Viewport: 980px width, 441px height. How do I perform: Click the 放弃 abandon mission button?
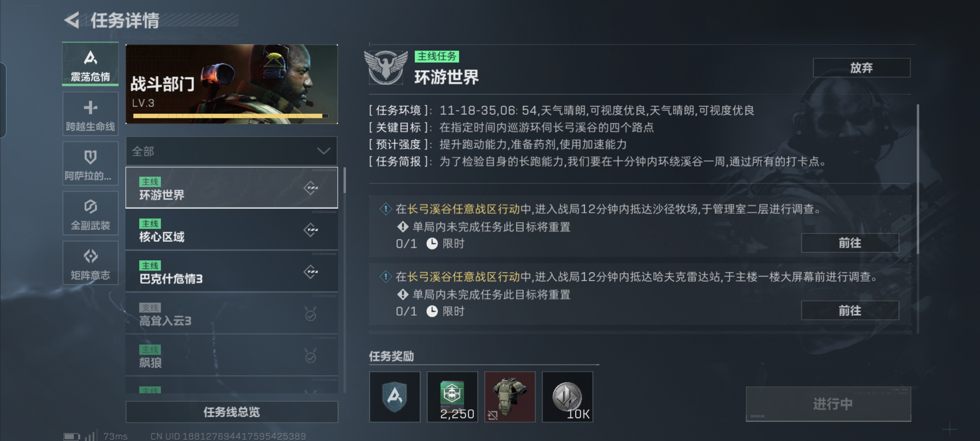click(862, 68)
